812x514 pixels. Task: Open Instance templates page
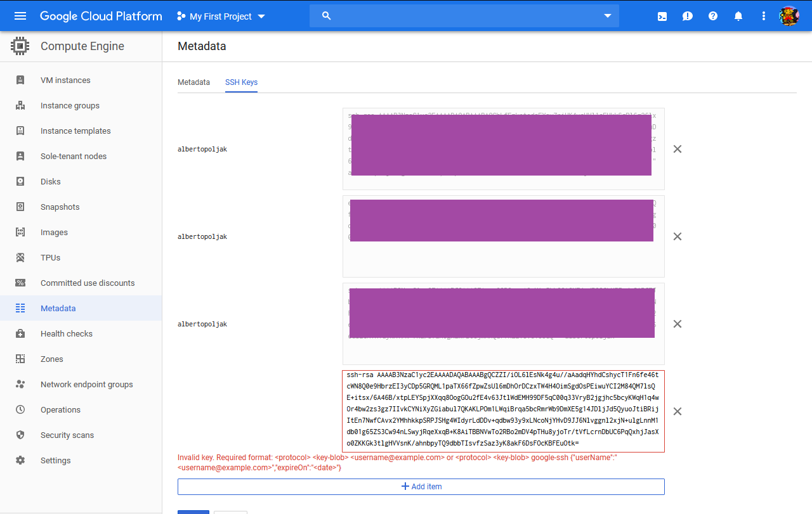[x=75, y=131]
